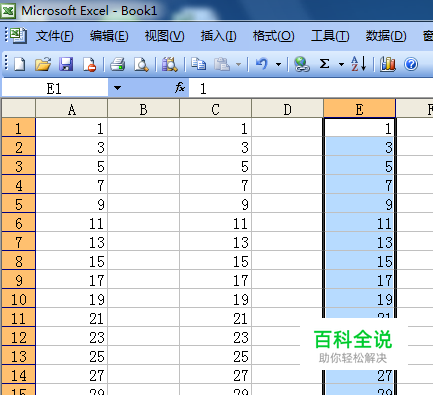The image size is (433, 395).
Task: Click in the formula bar showing 1
Action: tap(311, 88)
